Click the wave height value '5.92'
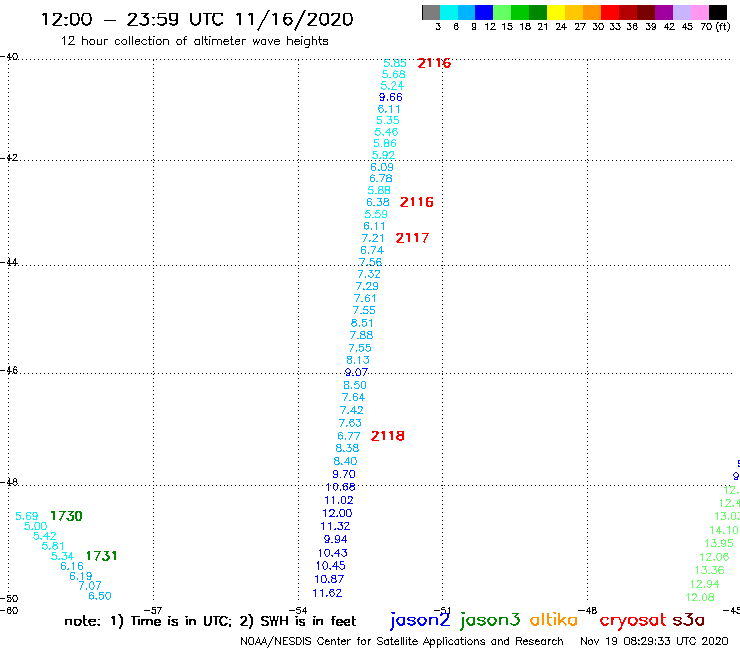The width and height of the screenshot is (740, 650). point(383,155)
